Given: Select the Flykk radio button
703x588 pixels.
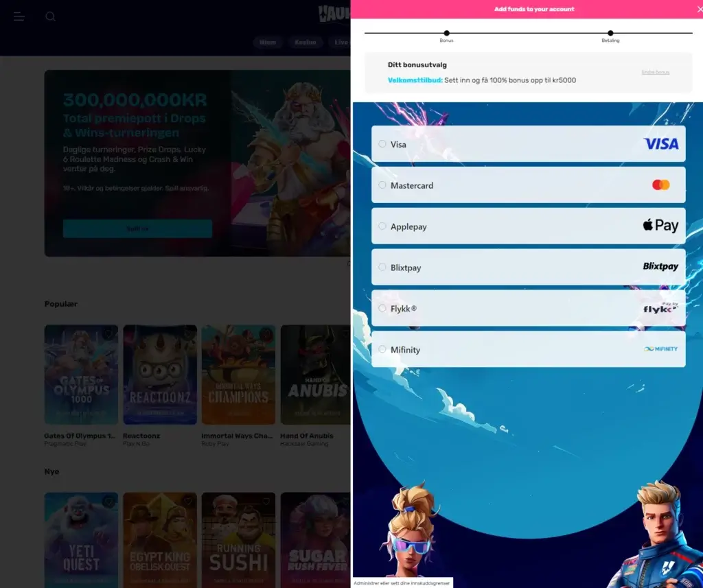Looking at the screenshot, I should pyautogui.click(x=382, y=308).
